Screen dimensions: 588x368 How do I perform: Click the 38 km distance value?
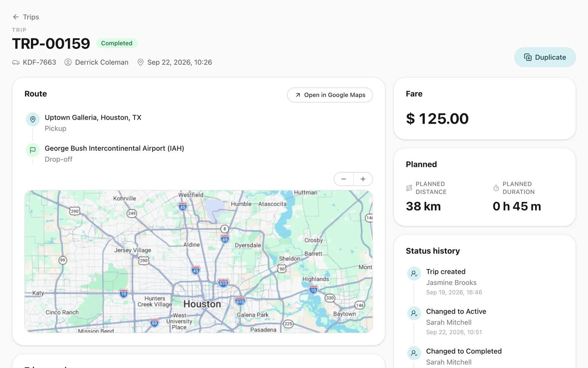(423, 206)
